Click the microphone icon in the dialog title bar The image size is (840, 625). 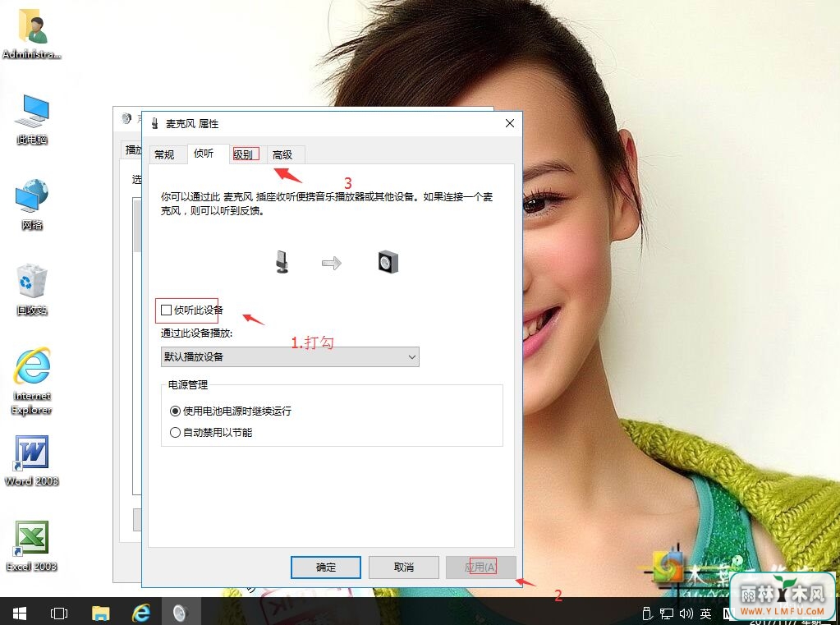(x=155, y=123)
